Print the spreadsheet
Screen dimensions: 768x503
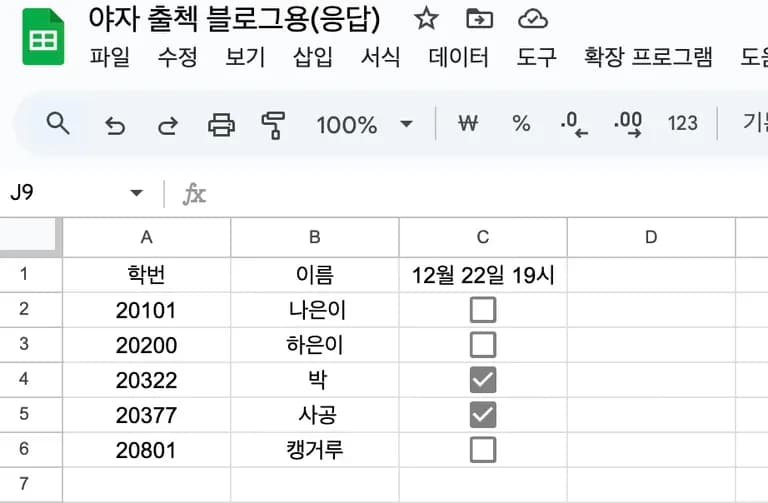pos(221,125)
